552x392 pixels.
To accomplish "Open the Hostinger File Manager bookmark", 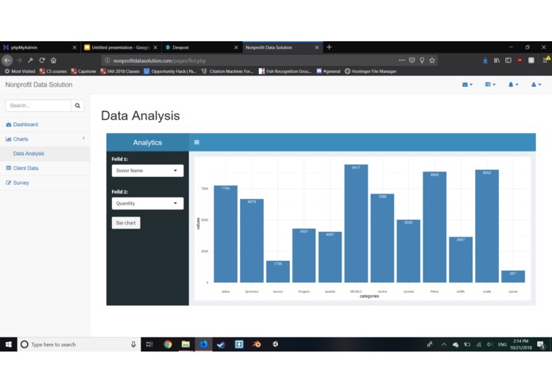I will click(x=370, y=71).
